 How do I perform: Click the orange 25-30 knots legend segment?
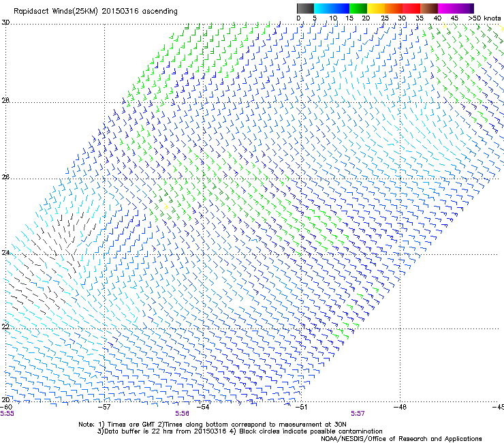(394, 8)
